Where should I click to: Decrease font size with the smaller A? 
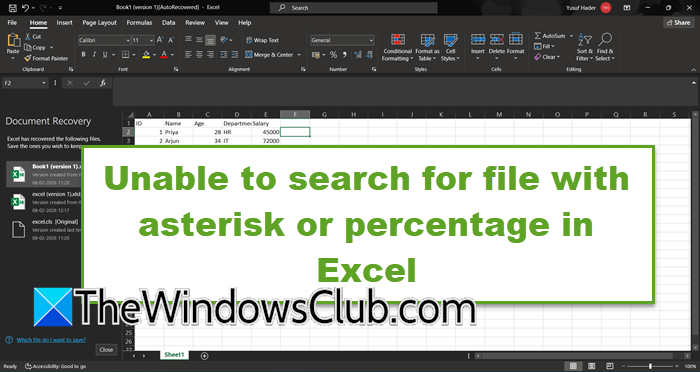click(171, 40)
